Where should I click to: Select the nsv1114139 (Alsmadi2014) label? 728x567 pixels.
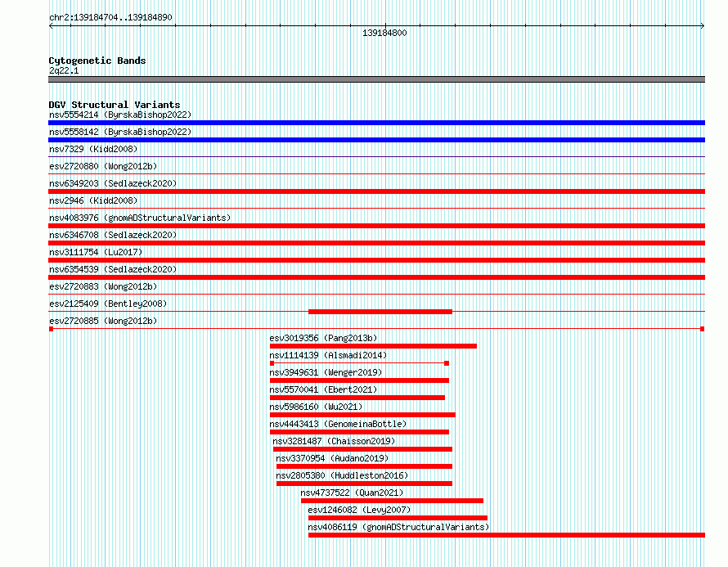328,355
